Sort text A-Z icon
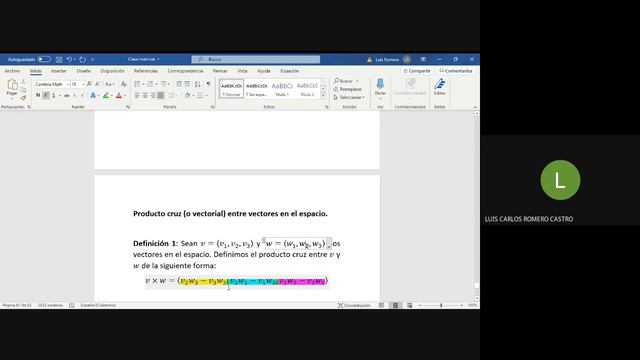 pyautogui.click(x=198, y=84)
